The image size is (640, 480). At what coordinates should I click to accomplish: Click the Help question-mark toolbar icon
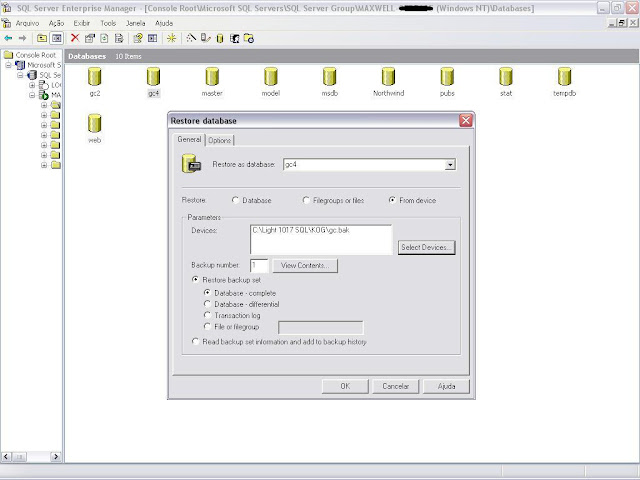[138, 38]
